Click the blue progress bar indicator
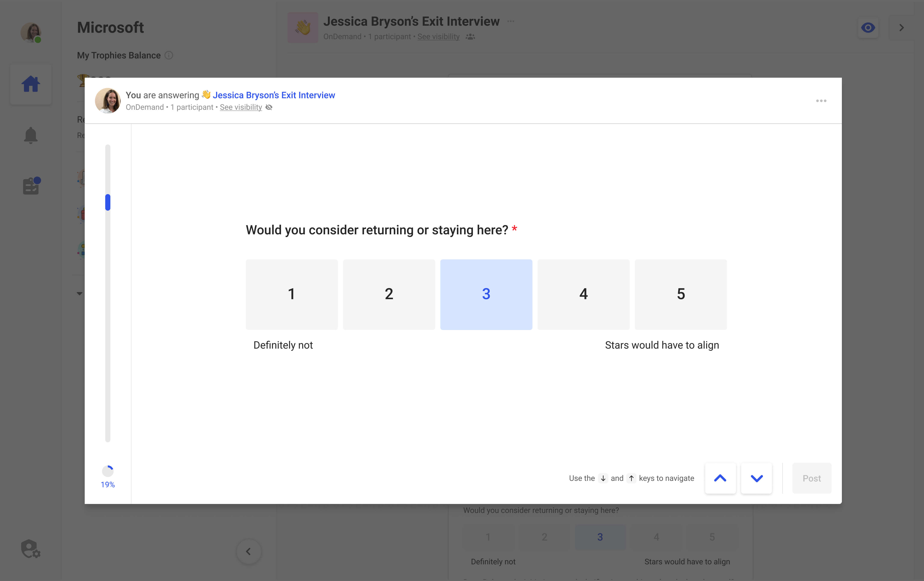 point(108,202)
